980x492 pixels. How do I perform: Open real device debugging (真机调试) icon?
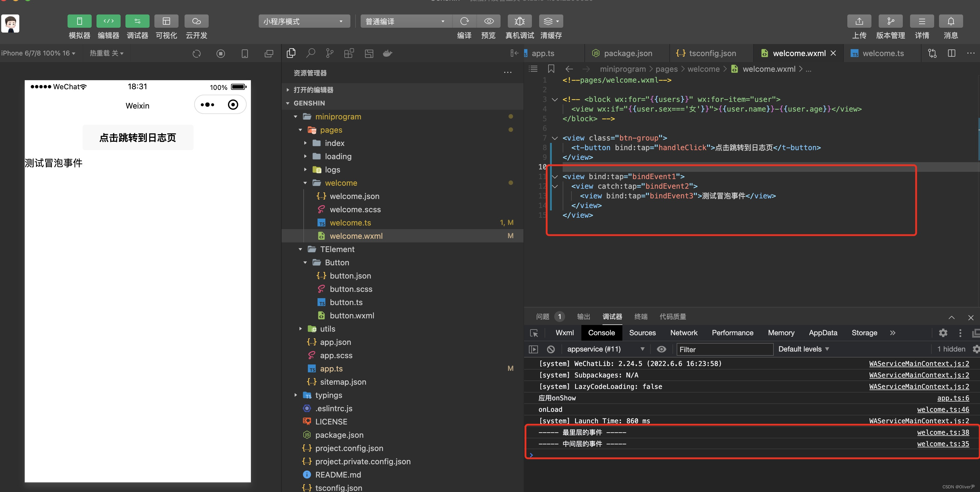click(519, 21)
